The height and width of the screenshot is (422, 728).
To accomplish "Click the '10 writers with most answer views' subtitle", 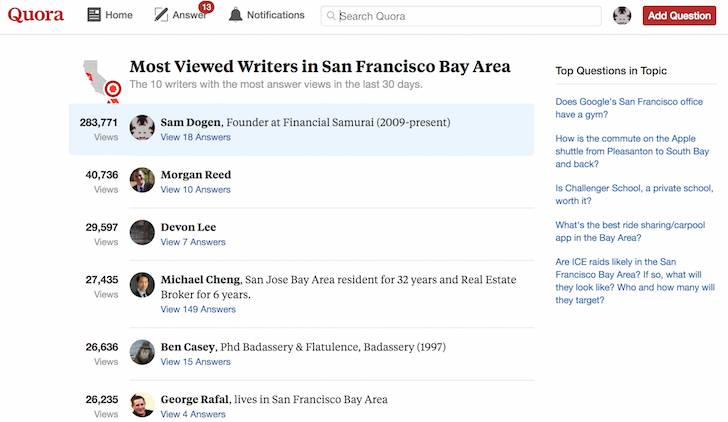I will coord(276,84).
